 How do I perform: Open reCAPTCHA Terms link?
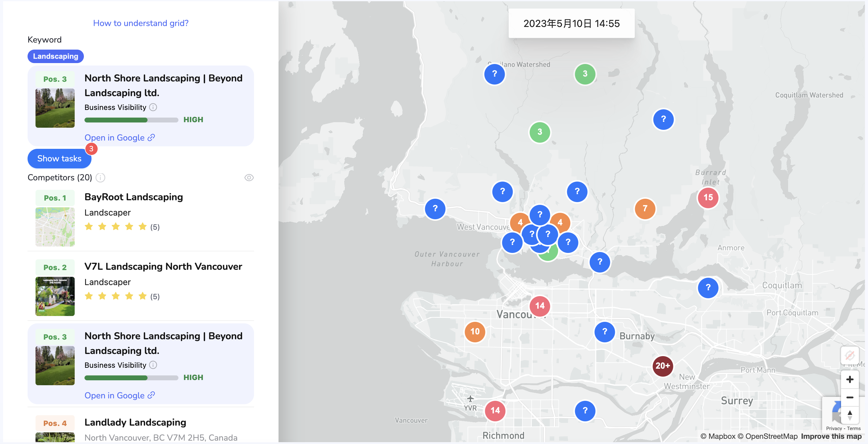coord(854,428)
